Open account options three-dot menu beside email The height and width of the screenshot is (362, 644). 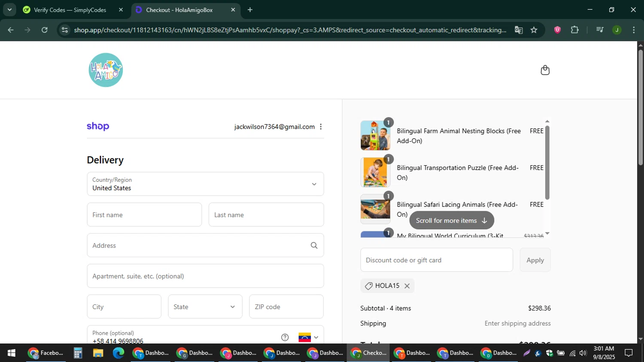pyautogui.click(x=321, y=127)
